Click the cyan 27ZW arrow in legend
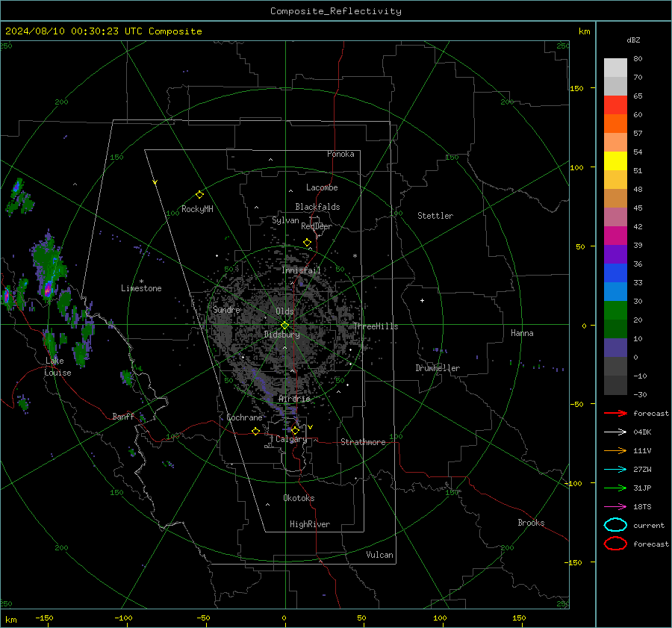 click(615, 470)
